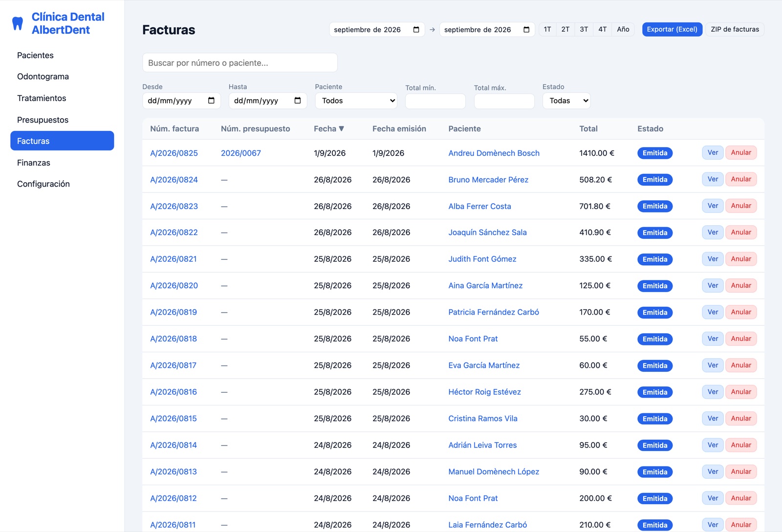Click the tooth logo icon

[x=18, y=23]
